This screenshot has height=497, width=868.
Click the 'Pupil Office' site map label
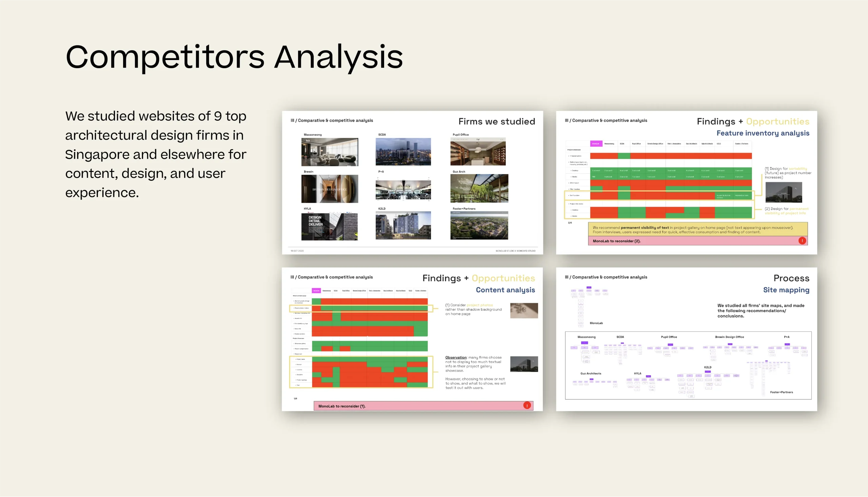point(669,337)
